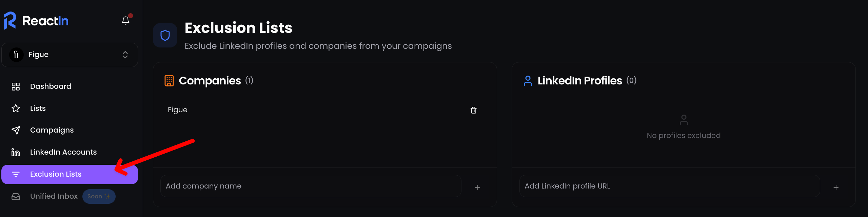Image resolution: width=868 pixels, height=217 pixels.
Task: Click the ReactIn logo
Action: tap(36, 21)
